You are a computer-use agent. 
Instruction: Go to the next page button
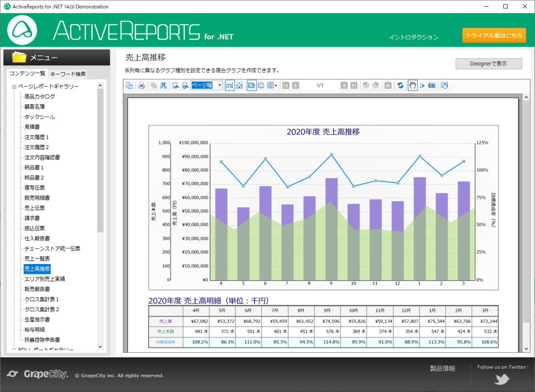(344, 85)
